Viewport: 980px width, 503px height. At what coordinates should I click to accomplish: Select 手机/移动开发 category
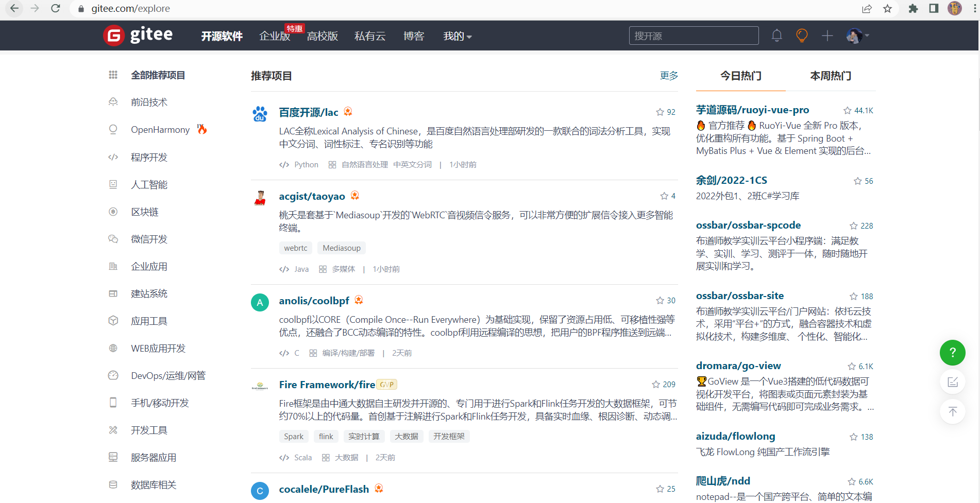point(160,403)
